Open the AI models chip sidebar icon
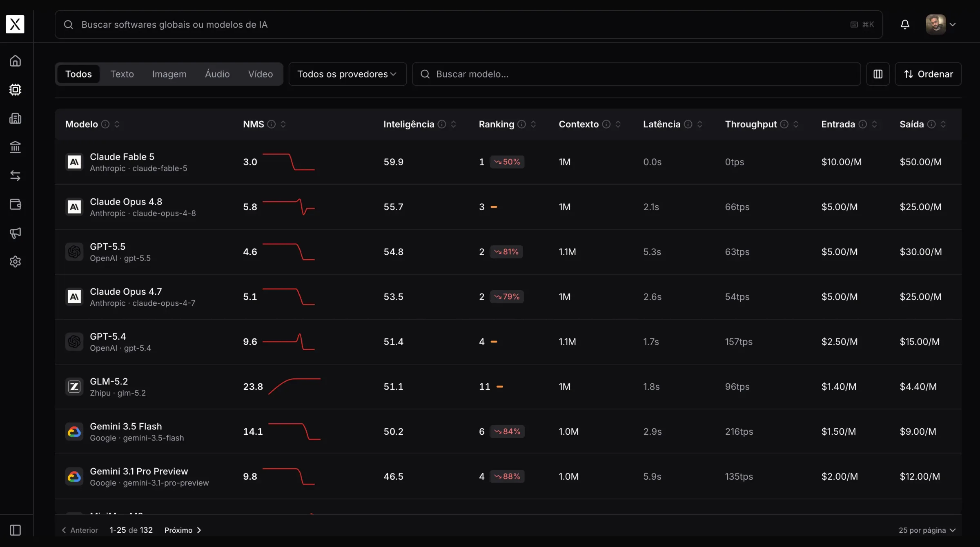Image resolution: width=980 pixels, height=547 pixels. pyautogui.click(x=15, y=89)
